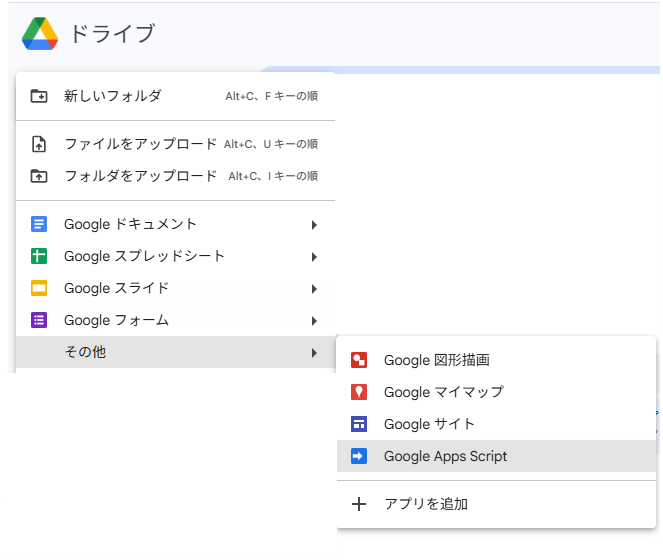Viewport: 663px width, 560px height.
Task: Click the ドライブ title text
Action: [x=112, y=33]
